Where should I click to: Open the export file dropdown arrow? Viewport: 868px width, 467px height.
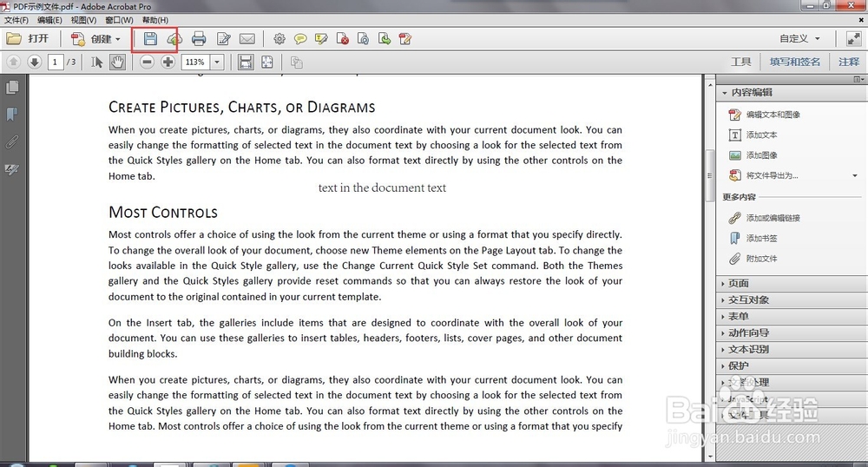tap(855, 176)
